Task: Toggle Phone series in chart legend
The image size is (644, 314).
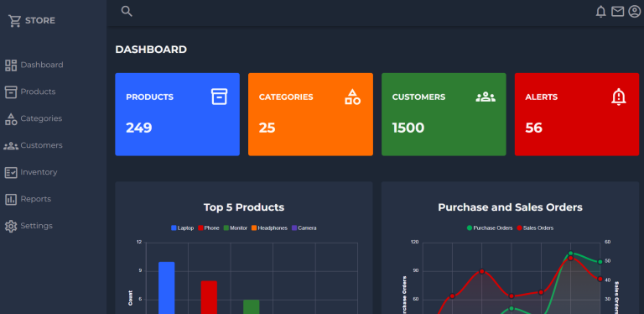Action: [x=209, y=228]
